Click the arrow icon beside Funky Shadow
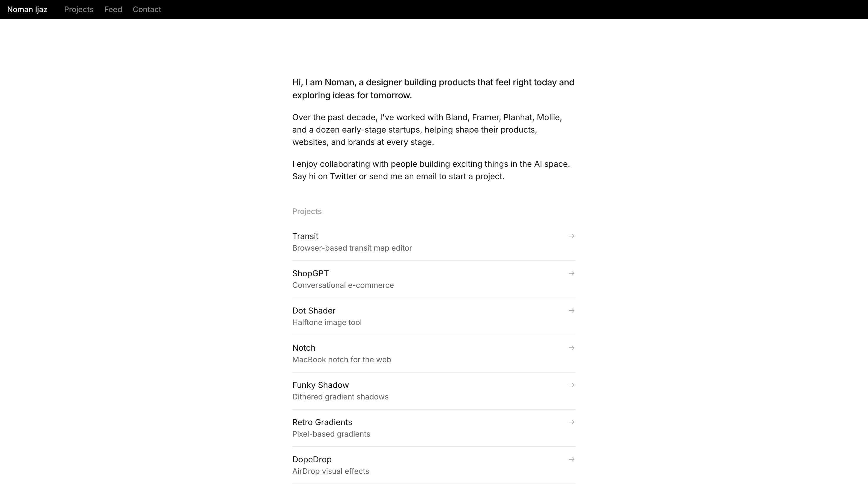 tap(572, 385)
